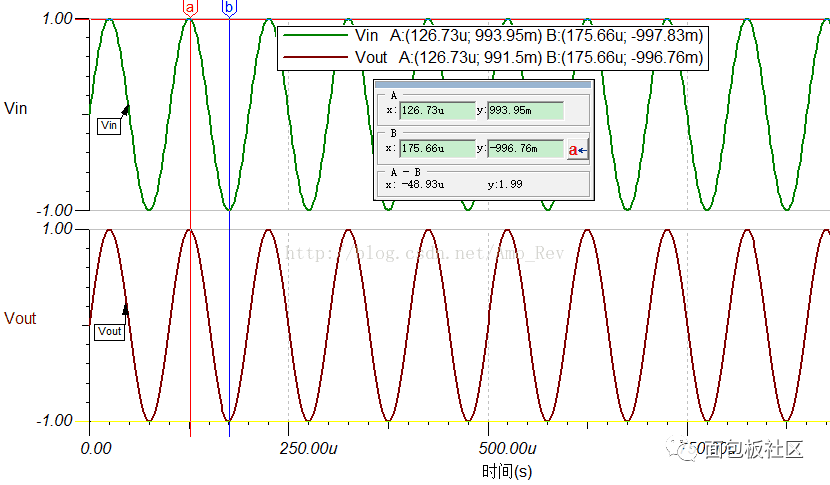Select the Vout legend text with A and B readings
The height and width of the screenshot is (485, 830).
point(529,57)
